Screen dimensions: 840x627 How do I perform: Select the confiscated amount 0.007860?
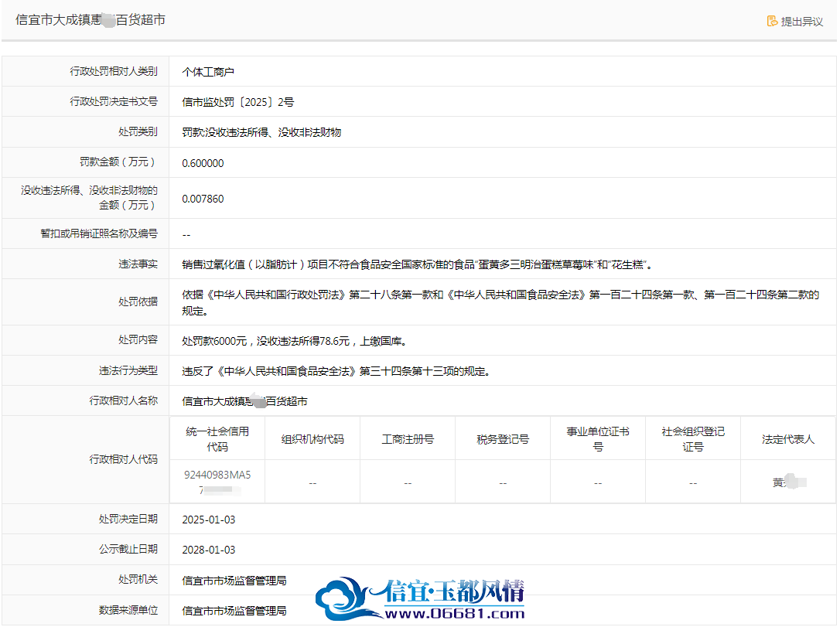click(x=203, y=199)
